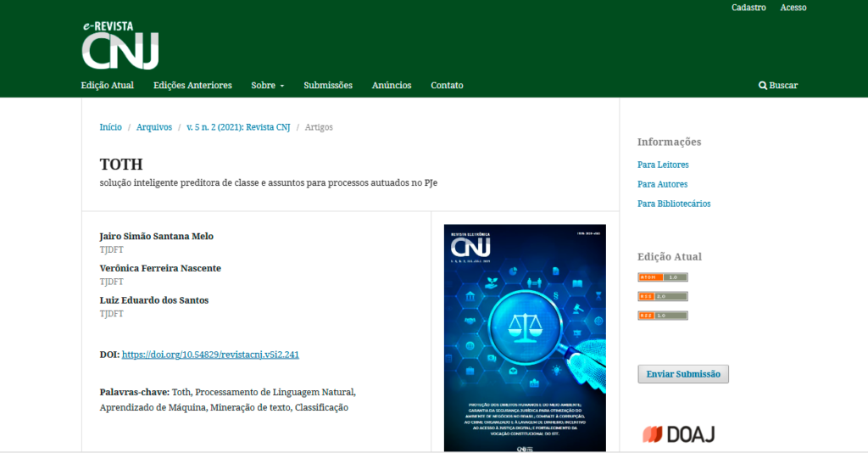
Task: Click the Buscar search magnifier icon
Action: coord(763,86)
